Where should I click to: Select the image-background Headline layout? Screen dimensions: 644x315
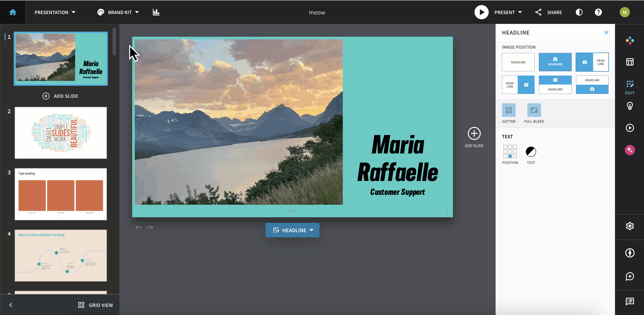coord(555,62)
